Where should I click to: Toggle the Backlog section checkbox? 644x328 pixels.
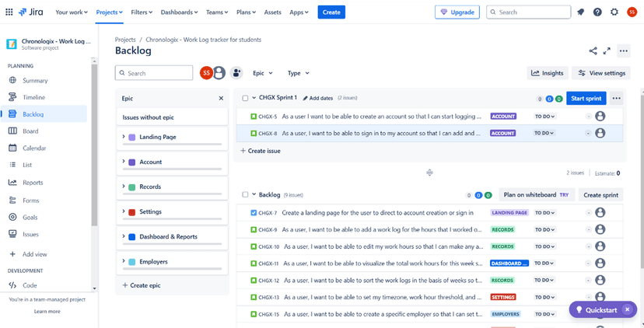coord(245,194)
